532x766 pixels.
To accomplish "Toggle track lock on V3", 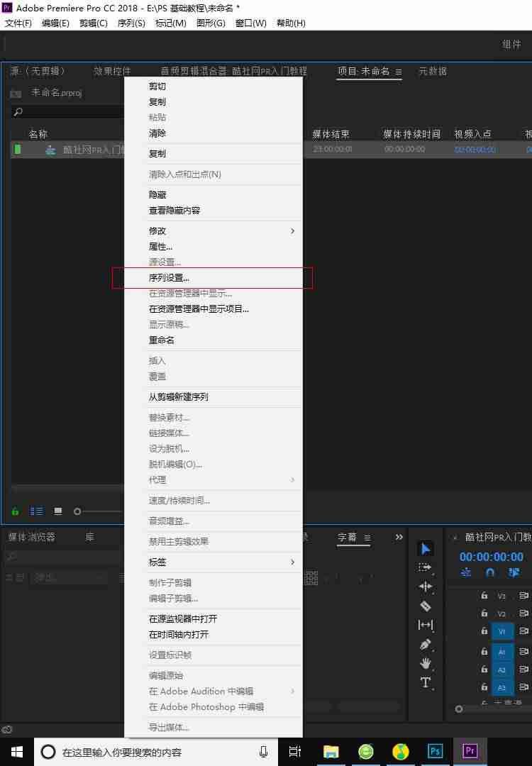I will click(484, 596).
